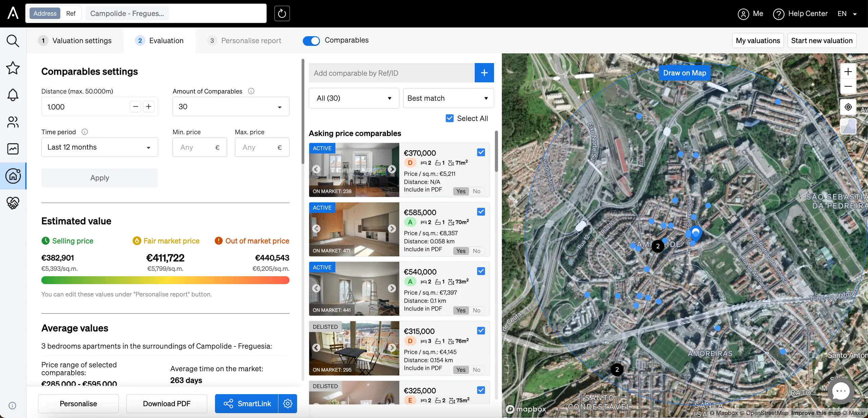
Task: Show next photo of €585,000 listing
Action: (x=392, y=228)
